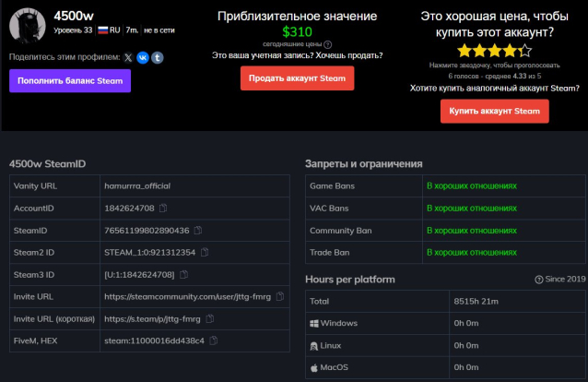588x382 pixels.
Task: Click the Linux penguin icon
Action: [314, 346]
